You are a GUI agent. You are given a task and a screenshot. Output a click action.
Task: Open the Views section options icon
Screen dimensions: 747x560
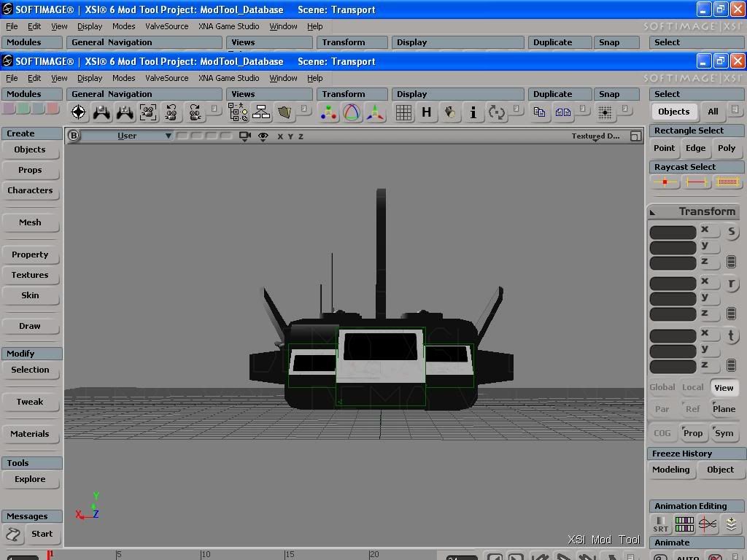coord(303,109)
